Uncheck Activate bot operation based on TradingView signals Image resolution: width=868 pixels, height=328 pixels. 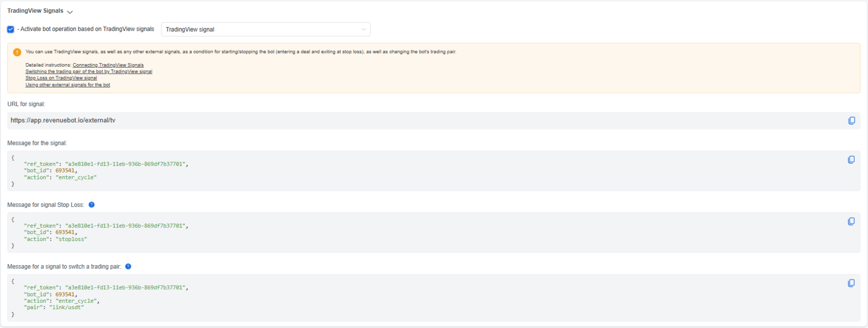click(x=10, y=29)
